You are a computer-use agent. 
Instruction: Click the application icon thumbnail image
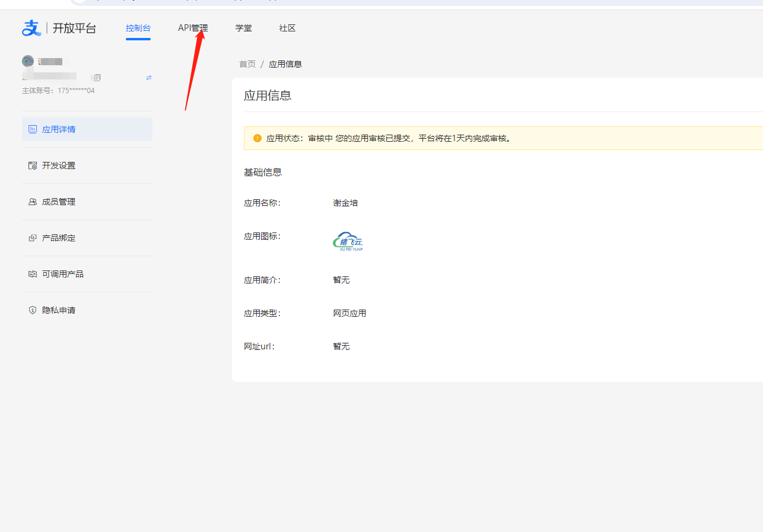(x=348, y=241)
